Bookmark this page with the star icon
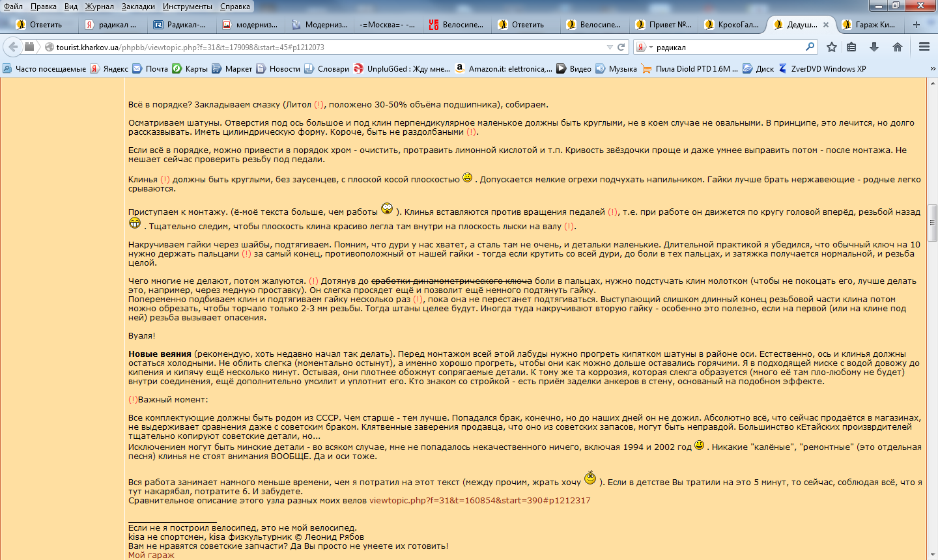Viewport: 938px width, 560px height. point(832,47)
